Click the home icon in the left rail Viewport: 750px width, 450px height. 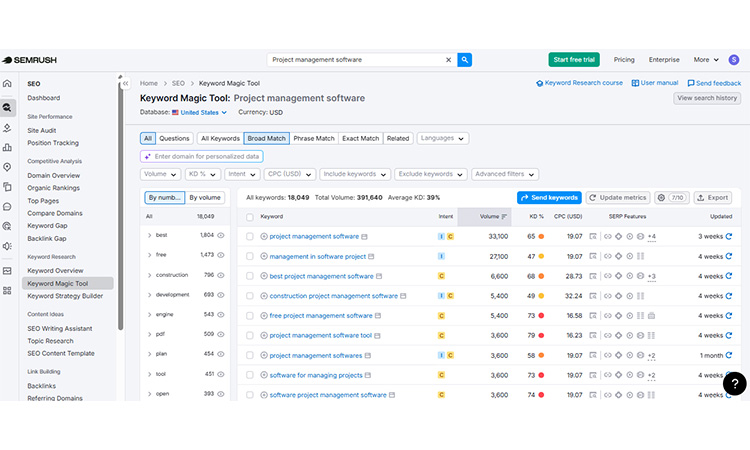[x=7, y=83]
